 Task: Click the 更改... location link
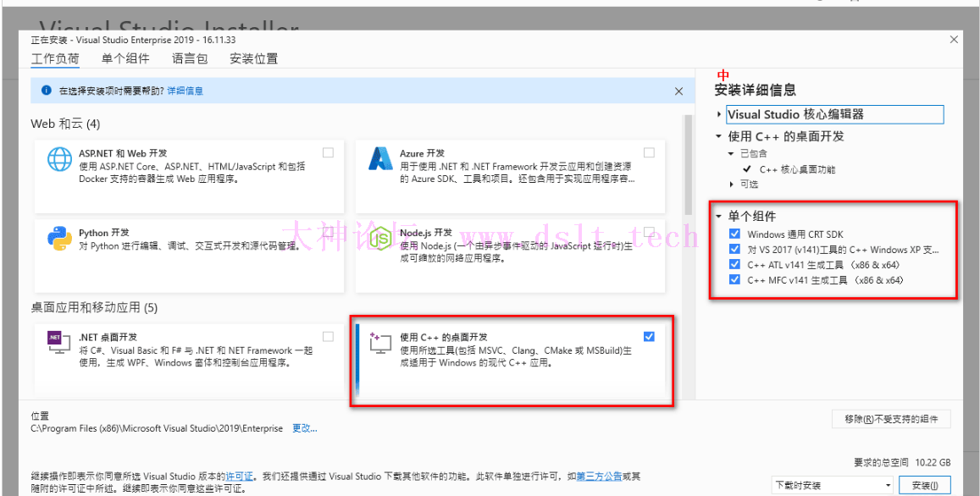pyautogui.click(x=305, y=428)
